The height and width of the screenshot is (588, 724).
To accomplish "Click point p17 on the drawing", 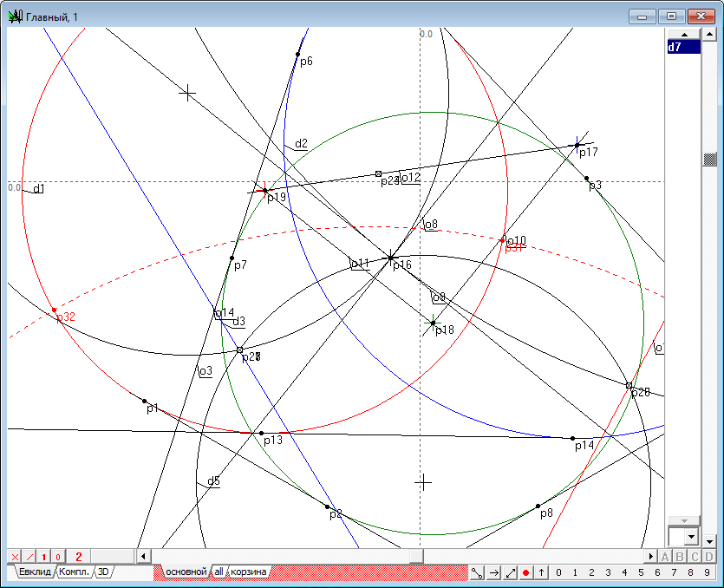I will click(x=577, y=145).
